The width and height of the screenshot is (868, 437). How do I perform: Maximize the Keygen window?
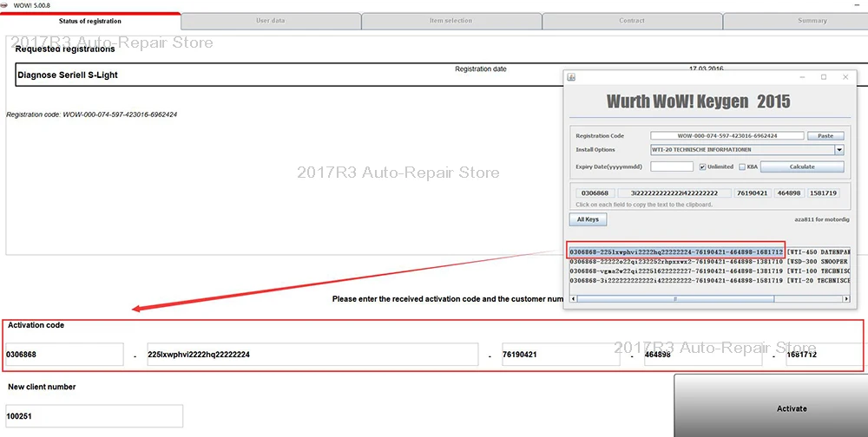(824, 77)
